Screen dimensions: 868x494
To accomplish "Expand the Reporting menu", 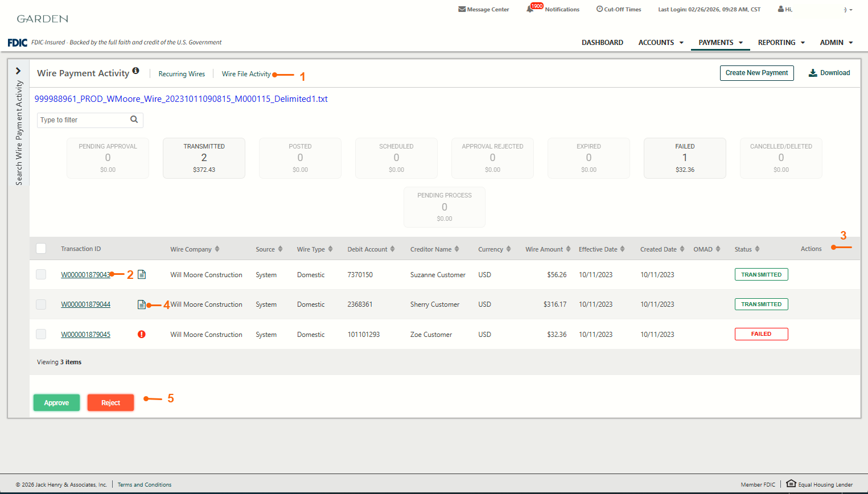I will tap(781, 43).
